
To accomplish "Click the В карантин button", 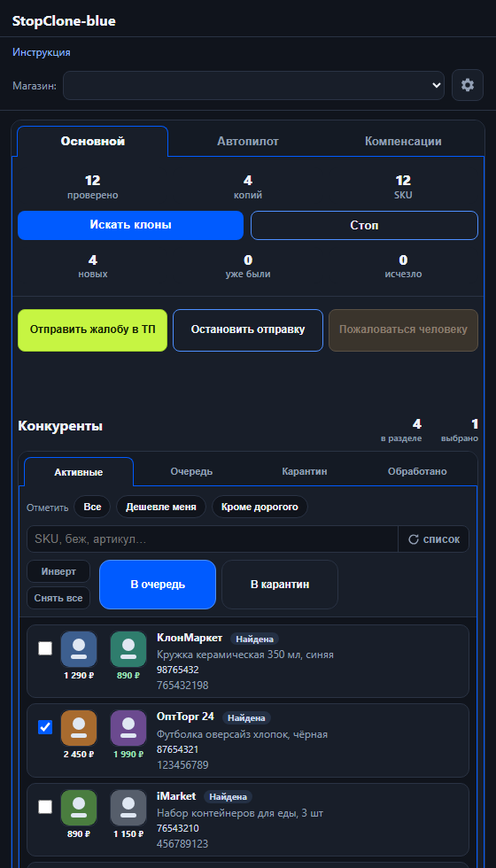I will tap(280, 585).
